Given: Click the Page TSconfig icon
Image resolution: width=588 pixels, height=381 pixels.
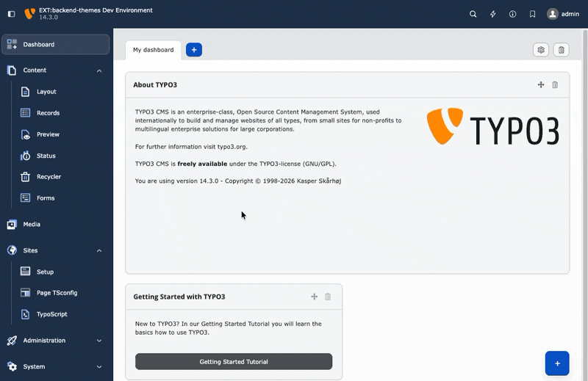Looking at the screenshot, I should pyautogui.click(x=25, y=293).
